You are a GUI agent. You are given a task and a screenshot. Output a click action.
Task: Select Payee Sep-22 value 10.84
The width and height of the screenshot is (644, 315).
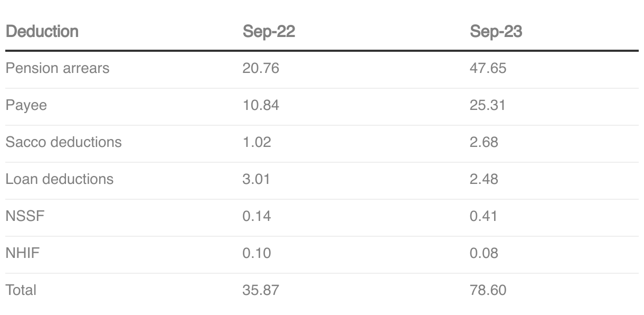(260, 105)
